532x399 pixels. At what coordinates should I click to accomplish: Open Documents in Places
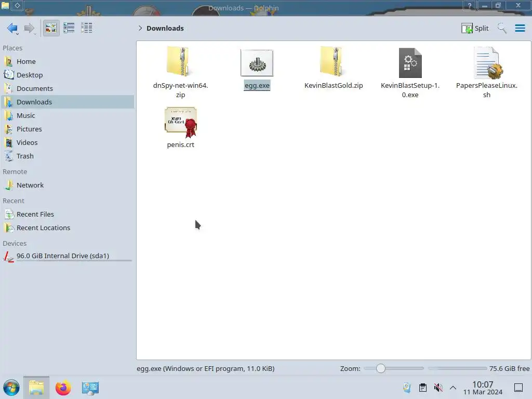tap(68, 88)
